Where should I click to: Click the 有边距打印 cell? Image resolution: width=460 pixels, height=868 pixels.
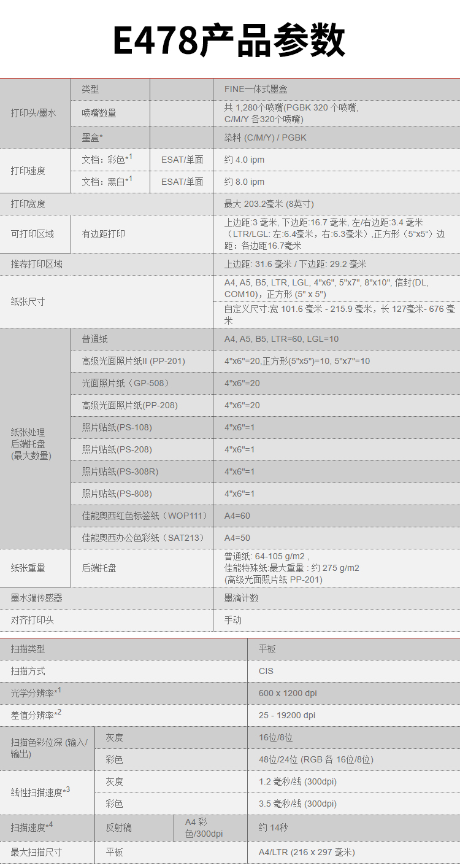[142, 234]
